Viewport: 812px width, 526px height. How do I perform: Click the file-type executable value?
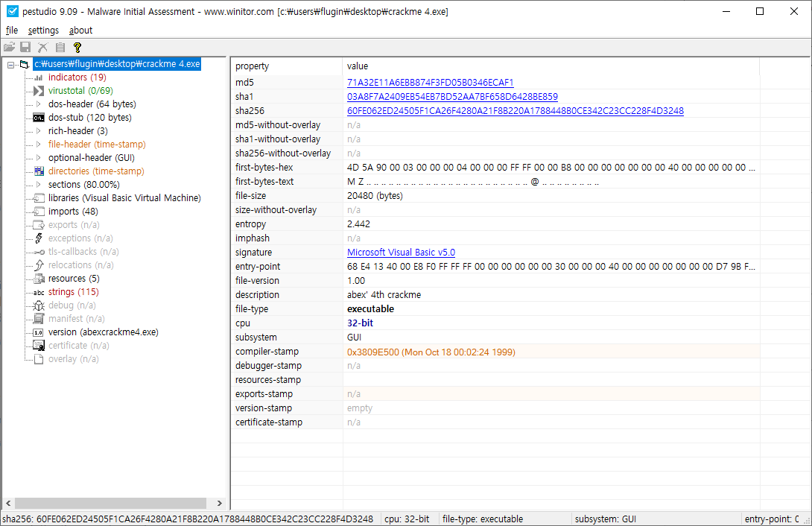click(x=370, y=310)
